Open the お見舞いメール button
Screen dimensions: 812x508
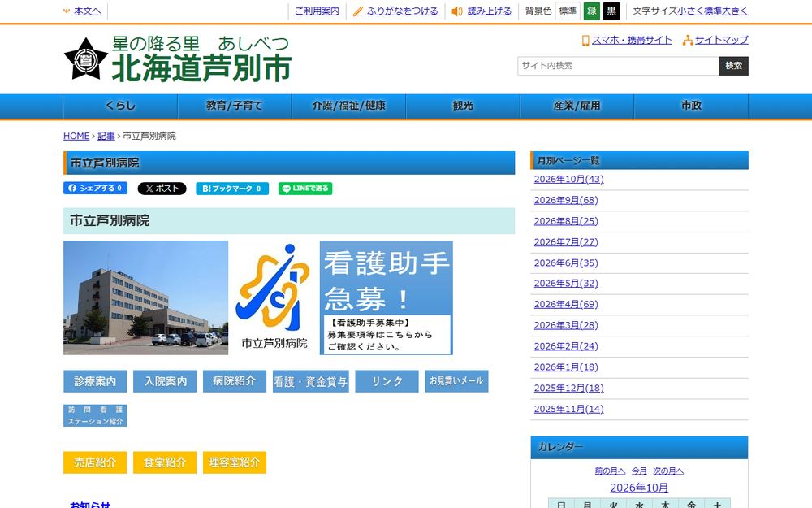(456, 381)
